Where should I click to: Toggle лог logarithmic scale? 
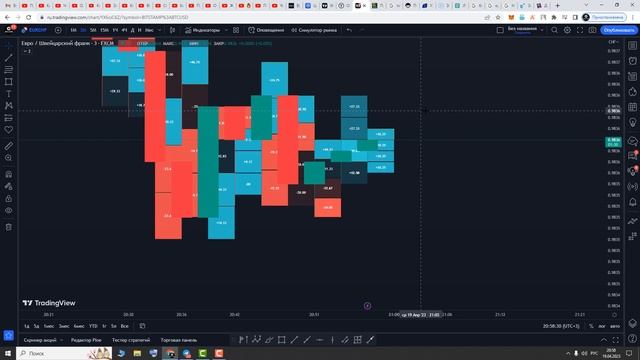click(602, 326)
